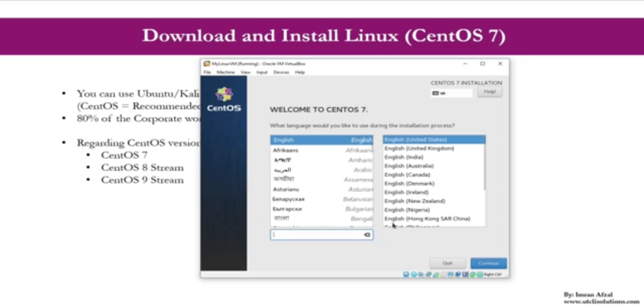Click the hard disk status bar icon
Viewport: 644px width, 306px height.
(x=406, y=274)
